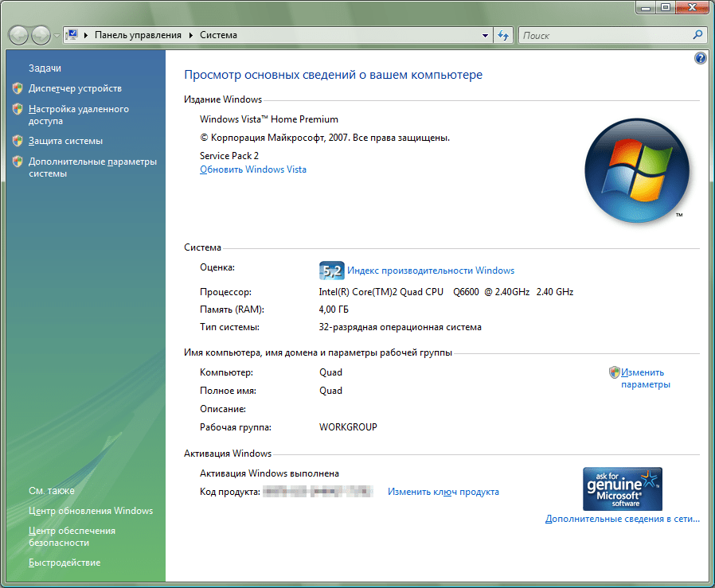The height and width of the screenshot is (588, 715).
Task: Open the address bar history dropdown
Action: [485, 35]
